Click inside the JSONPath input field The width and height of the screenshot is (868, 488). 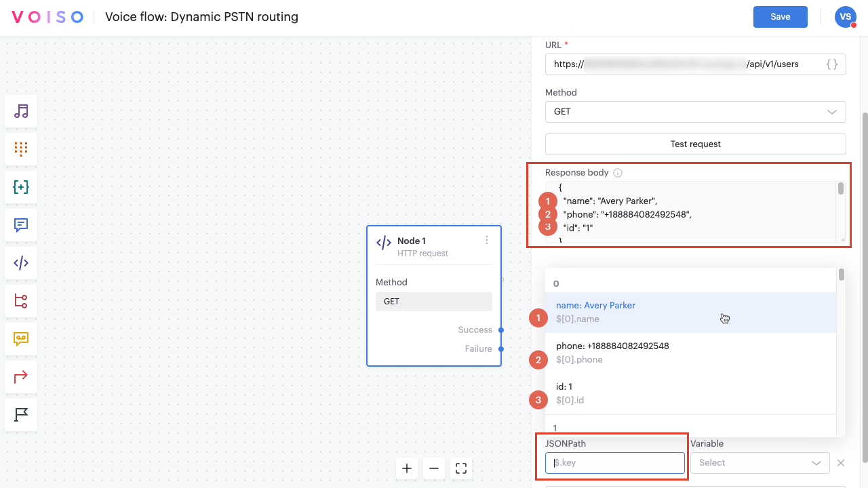(x=614, y=462)
